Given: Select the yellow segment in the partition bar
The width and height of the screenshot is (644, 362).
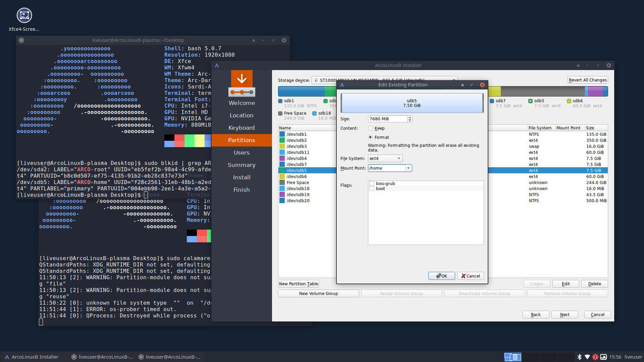Looking at the screenshot, I should click(x=494, y=92).
